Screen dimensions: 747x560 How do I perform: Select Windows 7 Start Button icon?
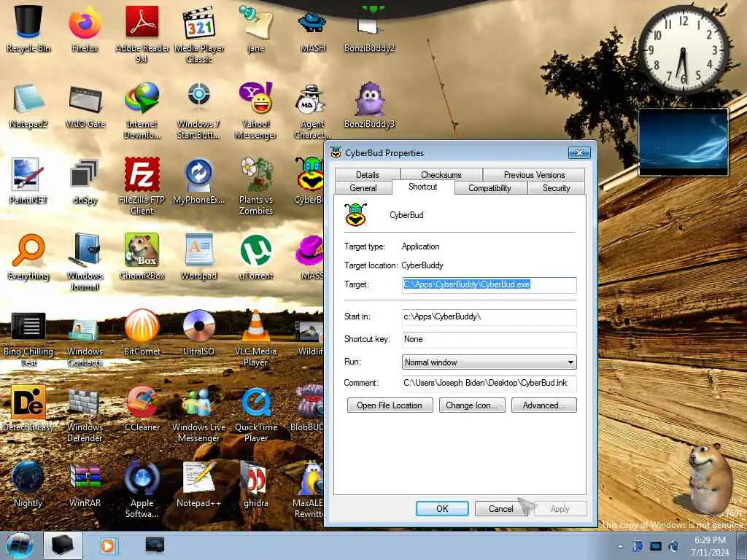point(199,111)
